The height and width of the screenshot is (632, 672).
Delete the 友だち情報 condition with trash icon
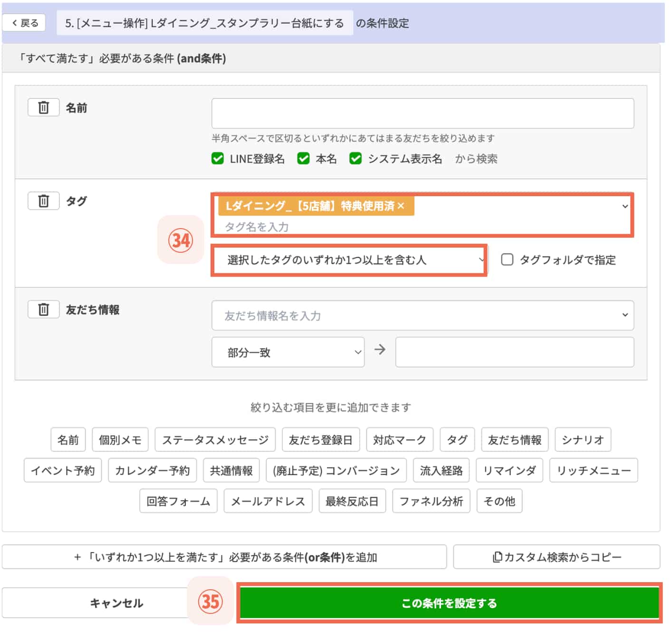43,309
